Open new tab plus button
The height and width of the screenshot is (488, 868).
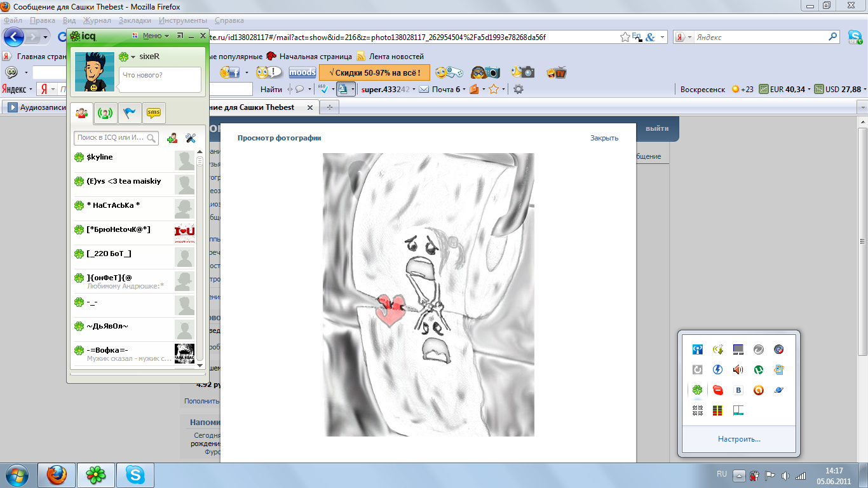[329, 107]
